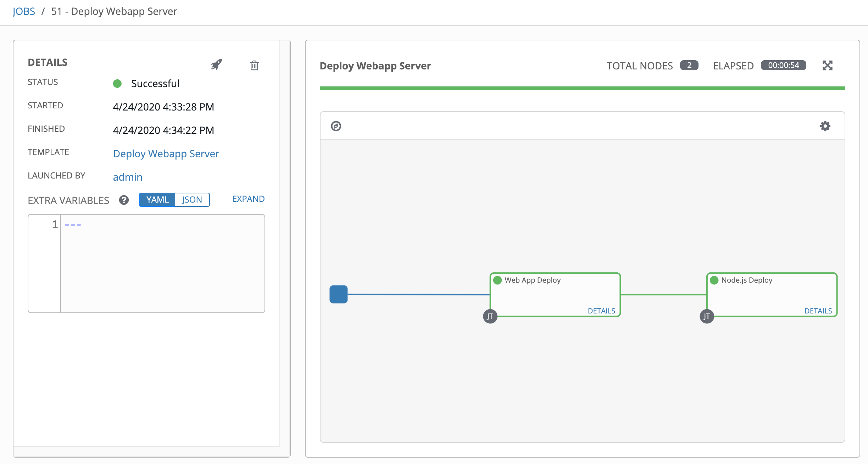The height and width of the screenshot is (464, 868).
Task: Go to the JOBS breadcrumb
Action: pyautogui.click(x=24, y=11)
